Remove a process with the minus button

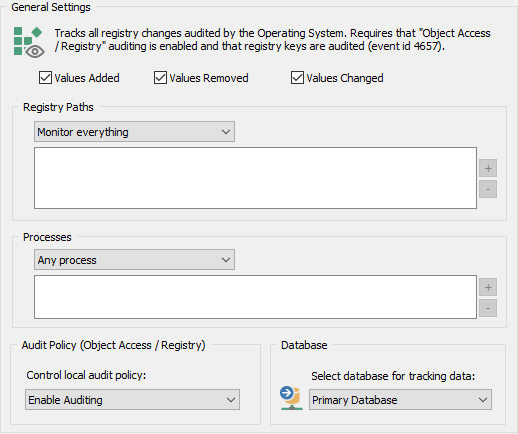pyautogui.click(x=488, y=308)
